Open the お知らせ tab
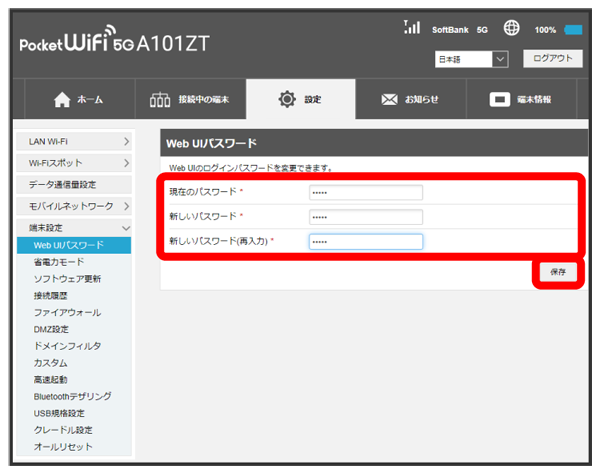 pyautogui.click(x=412, y=100)
